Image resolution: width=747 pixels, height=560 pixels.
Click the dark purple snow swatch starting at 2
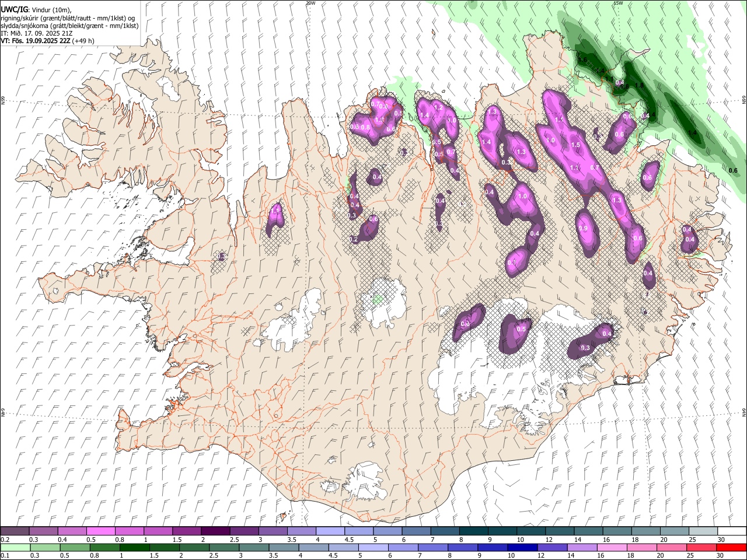tap(215, 531)
